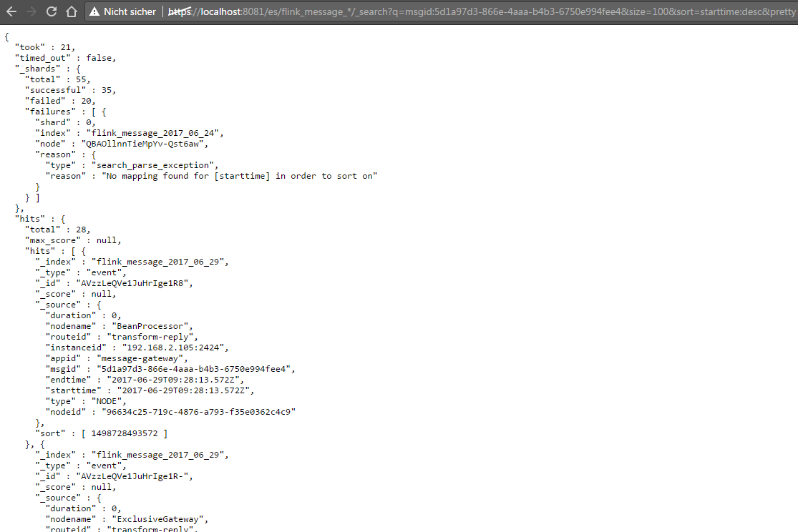Click the security warning triangle icon

point(94,11)
